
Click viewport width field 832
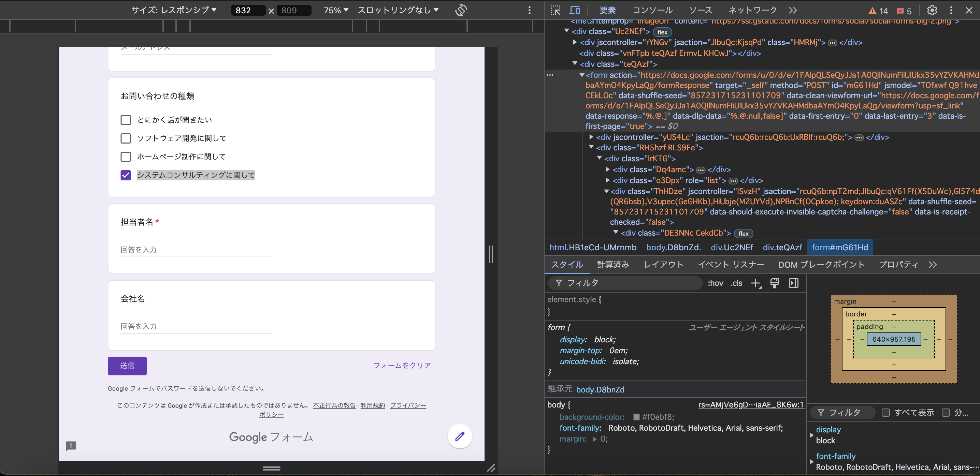point(248,10)
